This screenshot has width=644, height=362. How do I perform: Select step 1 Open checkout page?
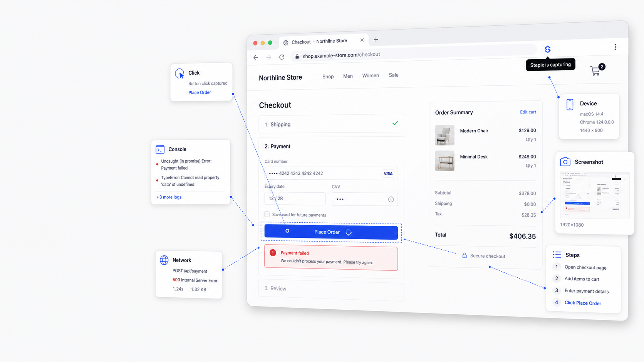pos(580,267)
